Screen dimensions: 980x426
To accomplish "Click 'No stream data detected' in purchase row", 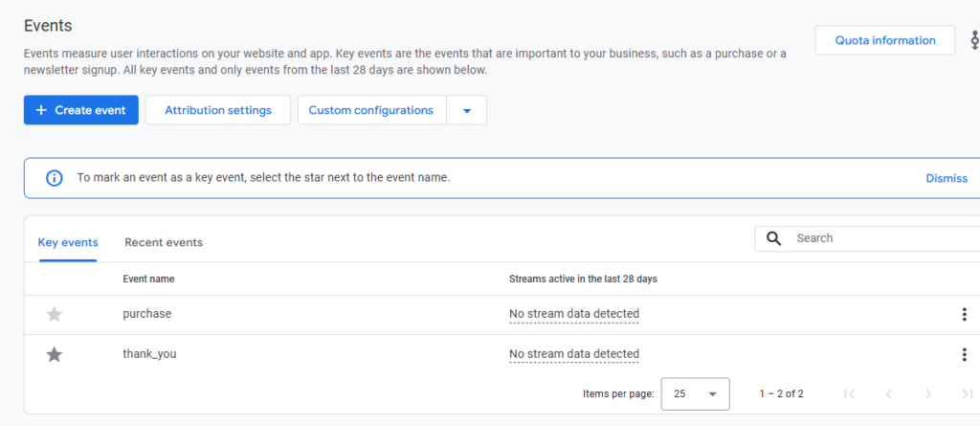I will tap(574, 314).
